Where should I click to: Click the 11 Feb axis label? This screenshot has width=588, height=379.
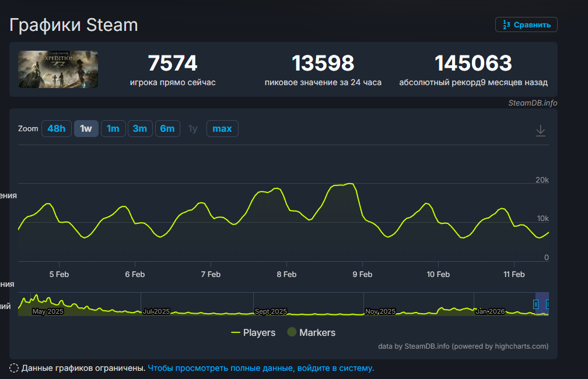tap(514, 275)
